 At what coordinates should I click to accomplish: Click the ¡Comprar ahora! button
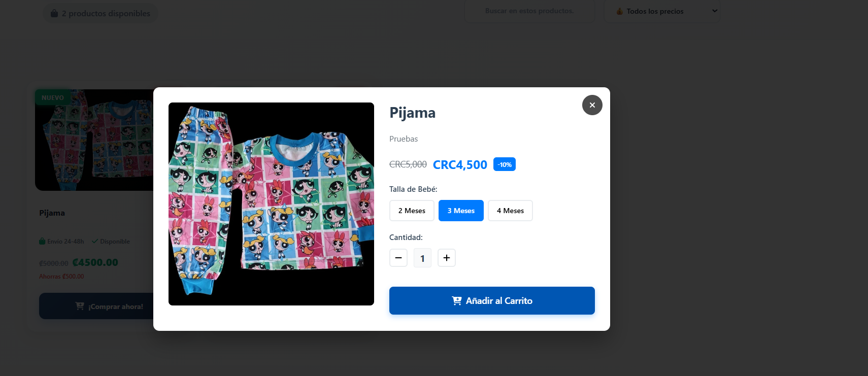click(96, 306)
